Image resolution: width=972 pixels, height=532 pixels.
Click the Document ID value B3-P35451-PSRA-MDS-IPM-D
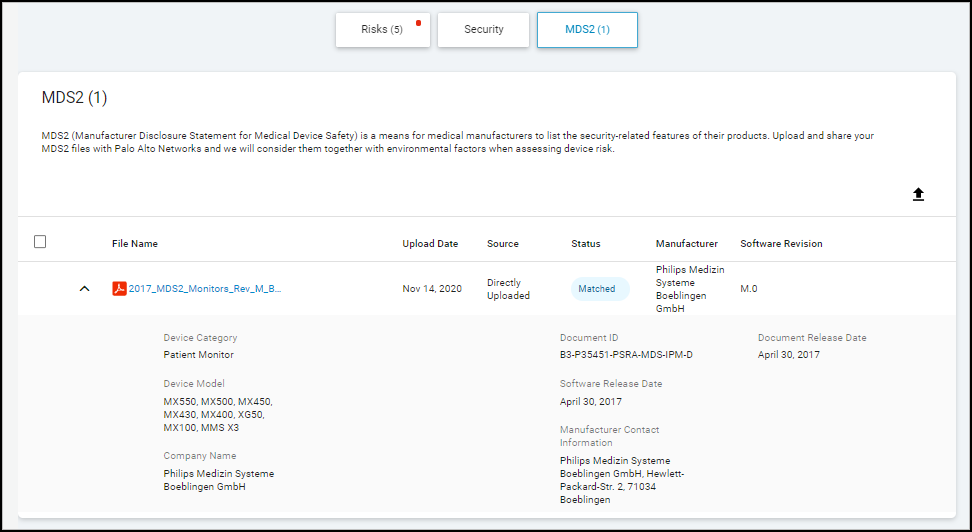pyautogui.click(x=626, y=355)
